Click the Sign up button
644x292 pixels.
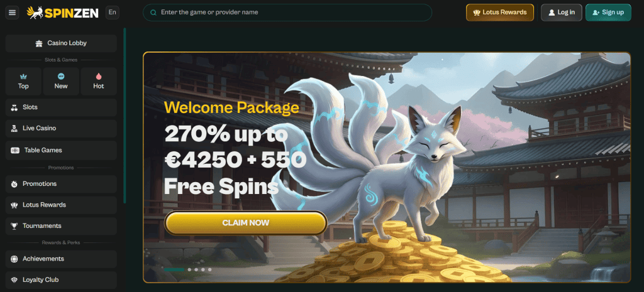point(608,13)
